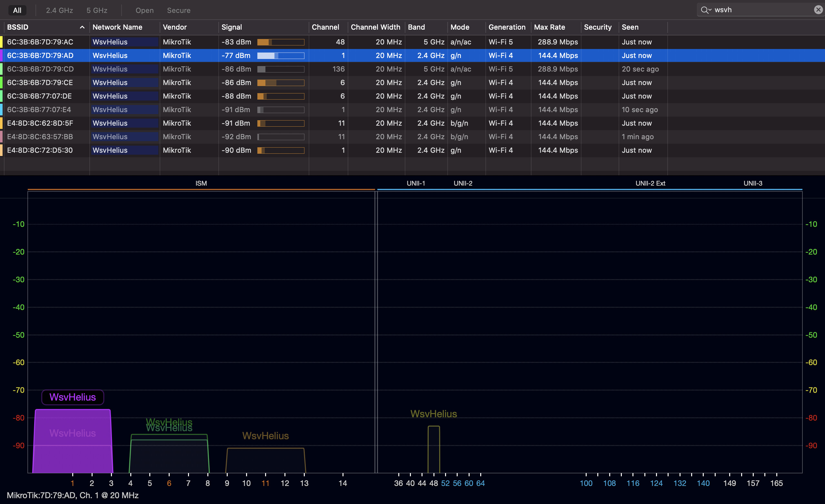Click the yellow color swatch for 6C:3B:6B:7D:79:AC
Viewport: 825px width, 504px height.
coord(1,42)
